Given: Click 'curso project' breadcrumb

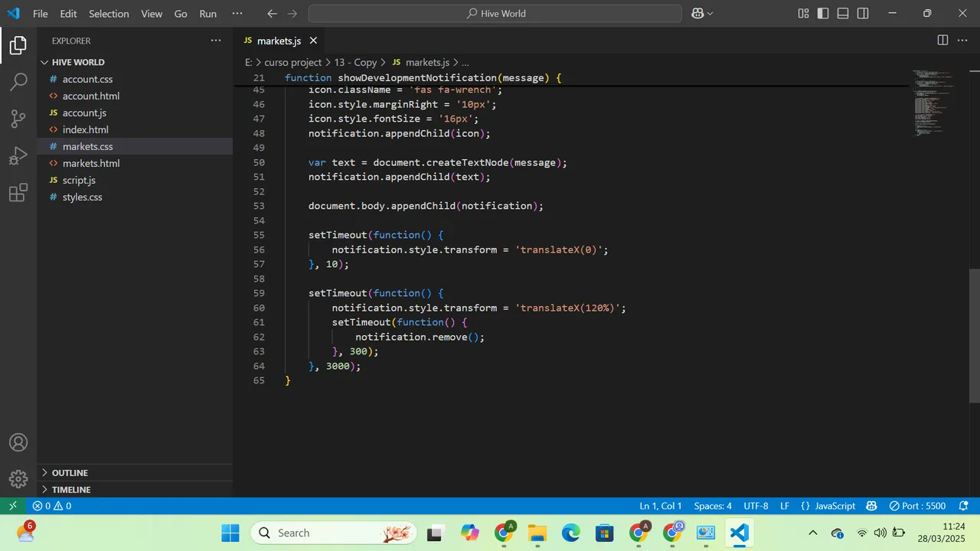Looking at the screenshot, I should click(x=293, y=62).
